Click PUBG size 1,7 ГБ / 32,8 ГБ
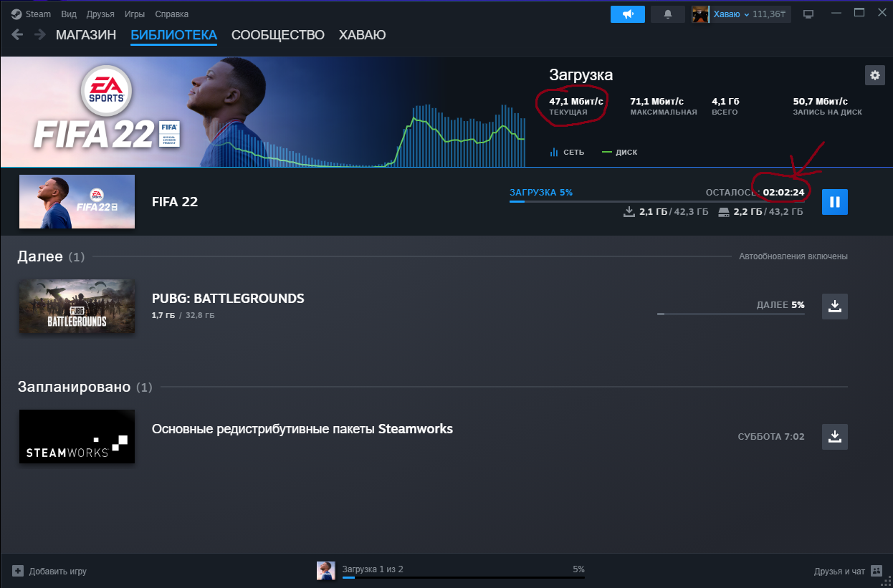The height and width of the screenshot is (588, 893). [183, 315]
